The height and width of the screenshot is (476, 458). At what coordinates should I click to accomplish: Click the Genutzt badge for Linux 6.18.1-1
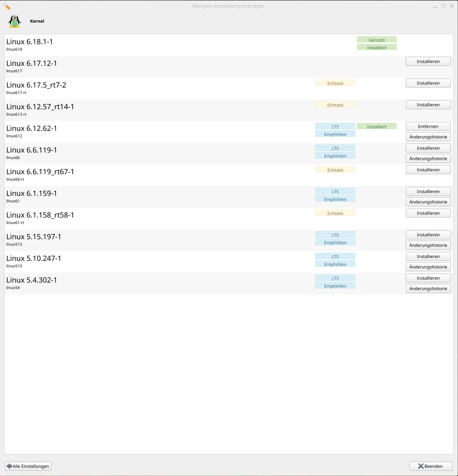pos(377,40)
